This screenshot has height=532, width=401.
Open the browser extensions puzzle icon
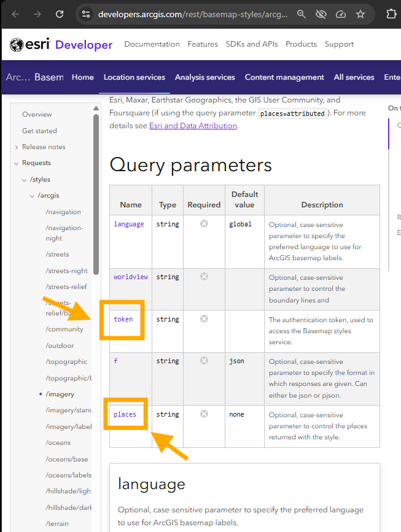392,14
